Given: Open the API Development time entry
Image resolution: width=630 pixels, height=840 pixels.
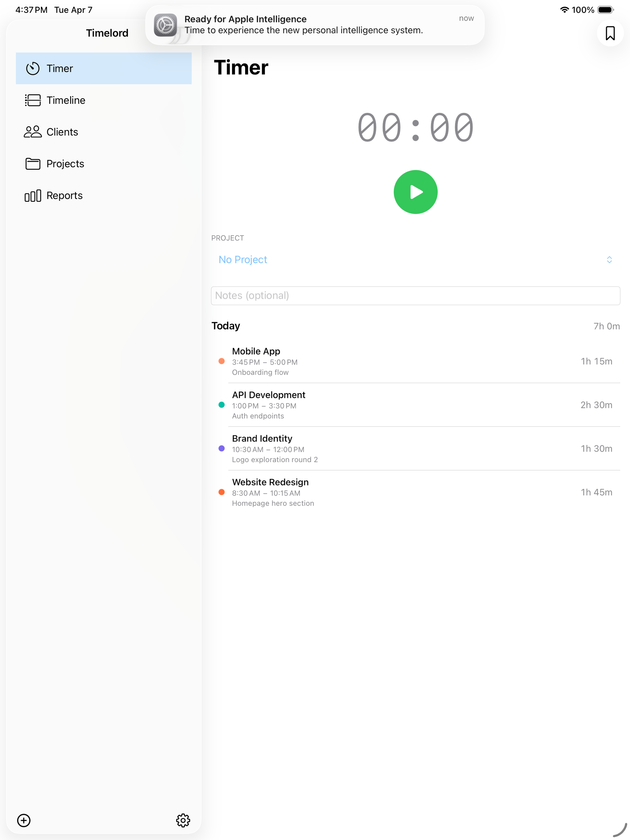Looking at the screenshot, I should click(x=415, y=405).
